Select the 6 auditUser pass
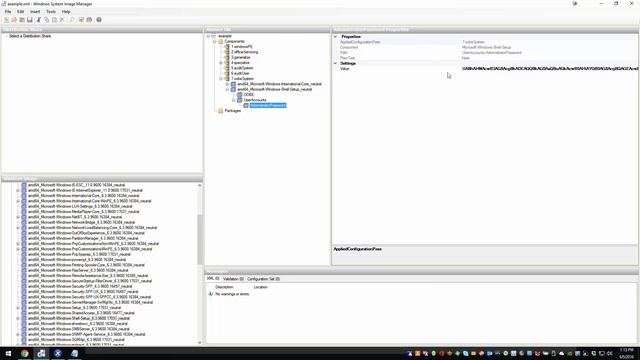 pyautogui.click(x=240, y=73)
